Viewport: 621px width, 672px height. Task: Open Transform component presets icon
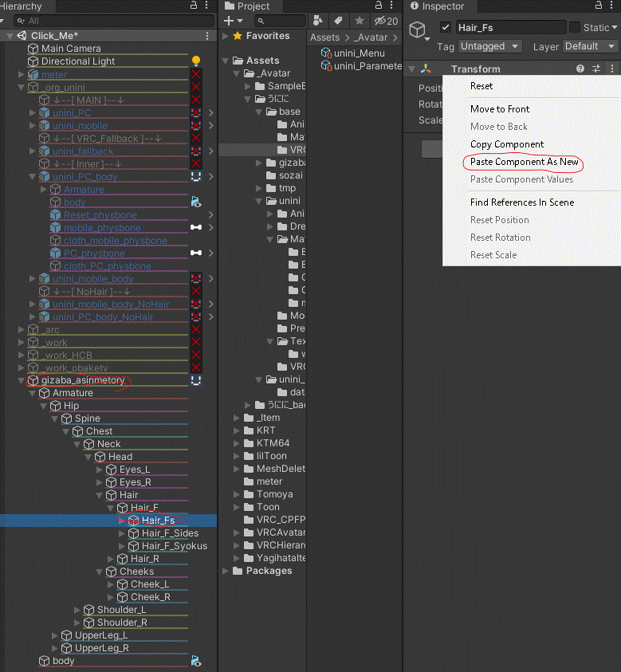(x=596, y=69)
